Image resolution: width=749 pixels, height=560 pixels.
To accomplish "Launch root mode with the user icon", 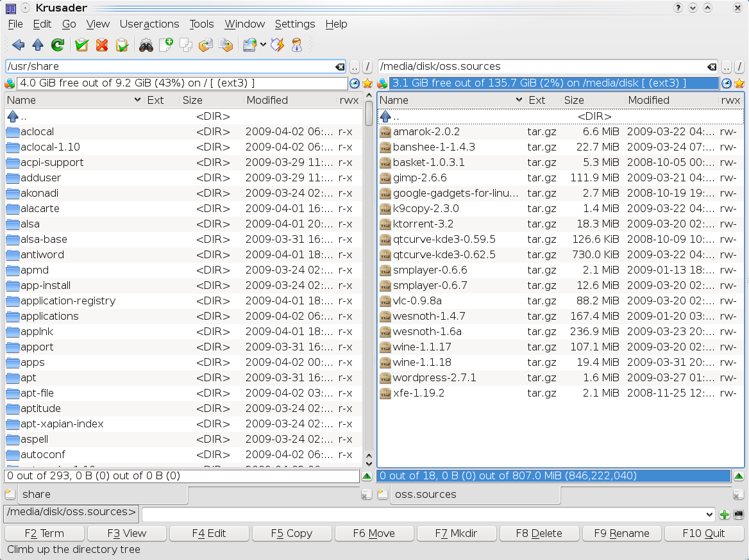I will pos(297,45).
